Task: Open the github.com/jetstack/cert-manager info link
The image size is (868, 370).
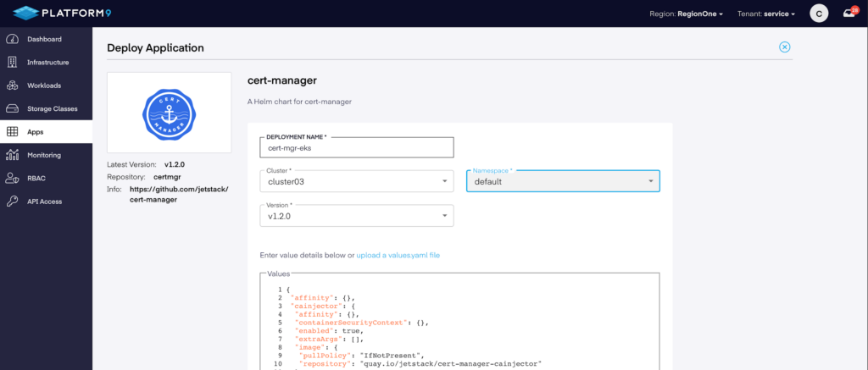Action: click(x=179, y=194)
